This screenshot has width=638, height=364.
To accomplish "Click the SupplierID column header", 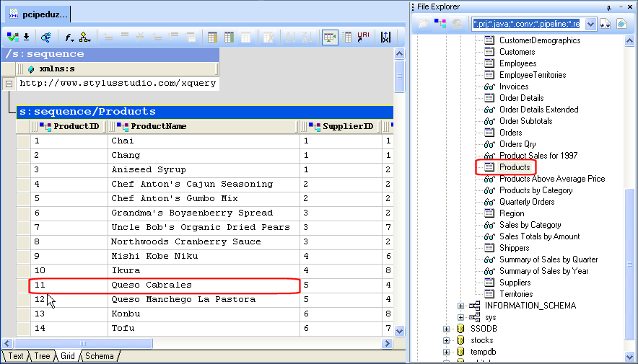I will (341, 126).
